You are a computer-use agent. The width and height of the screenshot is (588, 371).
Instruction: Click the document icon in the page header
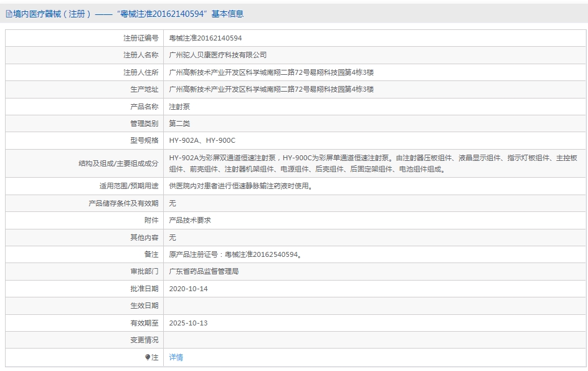tap(9, 14)
